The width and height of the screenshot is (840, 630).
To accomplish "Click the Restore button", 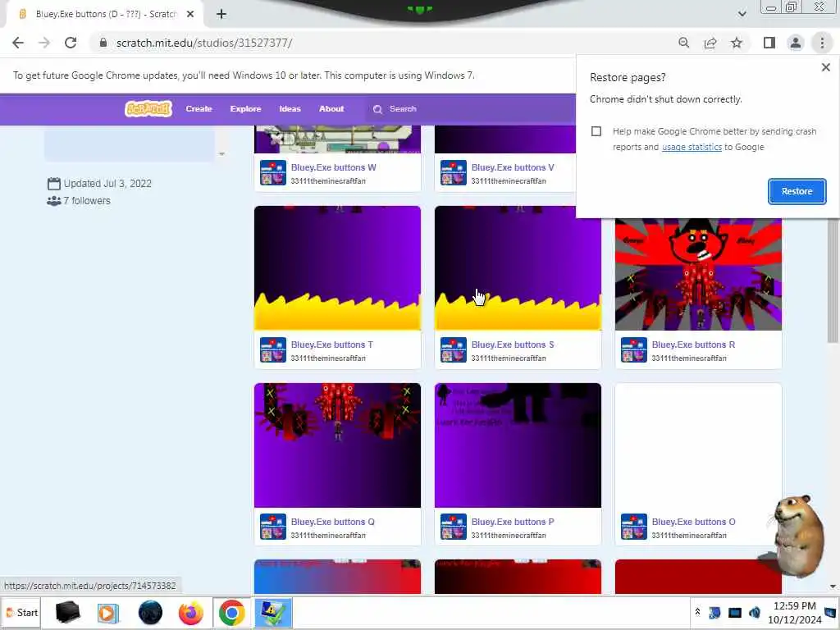I will coord(797,191).
